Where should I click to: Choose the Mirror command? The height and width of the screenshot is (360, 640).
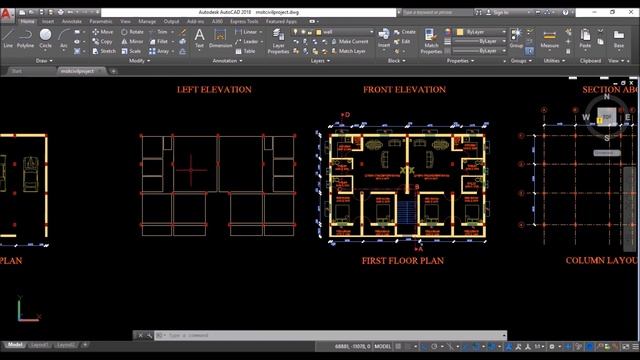[x=132, y=42]
